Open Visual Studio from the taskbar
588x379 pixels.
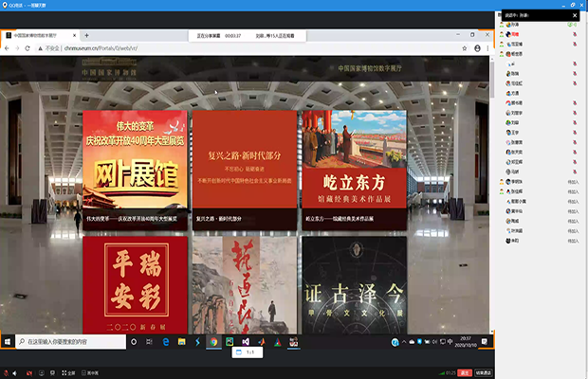tap(245, 341)
